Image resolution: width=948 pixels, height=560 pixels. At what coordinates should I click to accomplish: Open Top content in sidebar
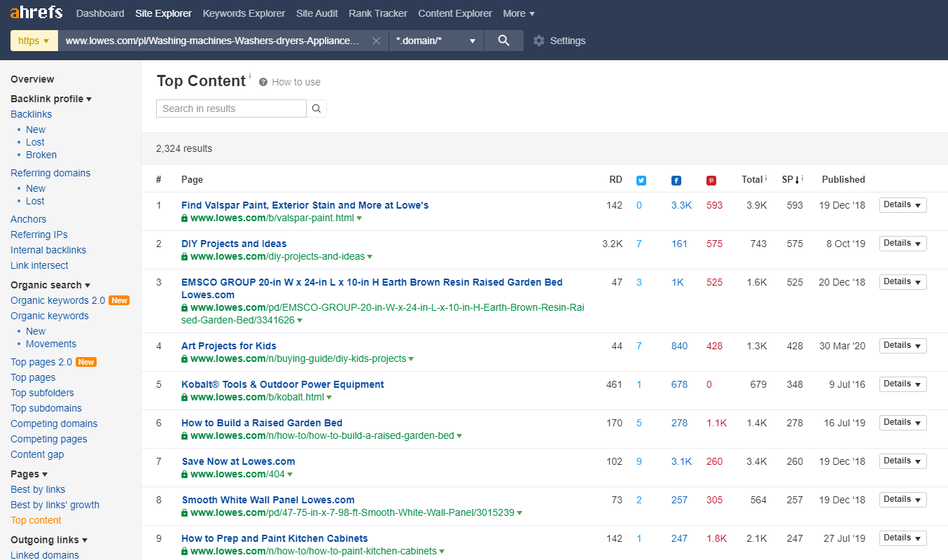(x=36, y=520)
